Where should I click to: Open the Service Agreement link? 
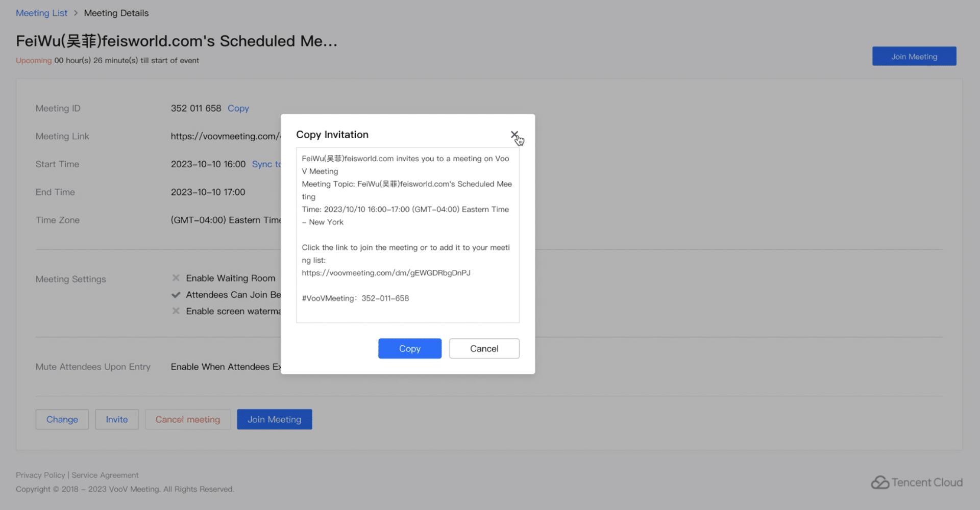105,475
